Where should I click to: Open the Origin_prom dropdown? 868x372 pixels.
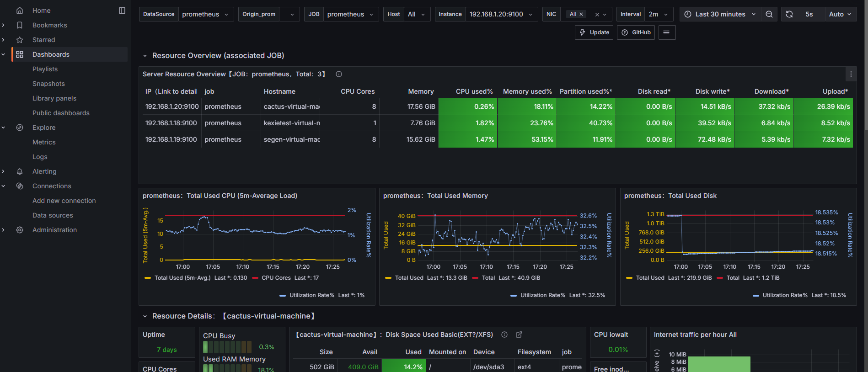[289, 14]
